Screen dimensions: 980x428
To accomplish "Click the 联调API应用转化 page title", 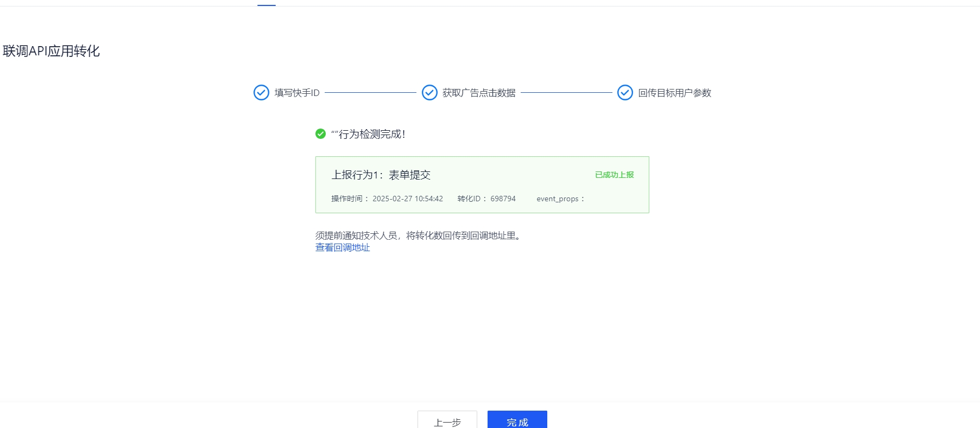I will click(52, 51).
